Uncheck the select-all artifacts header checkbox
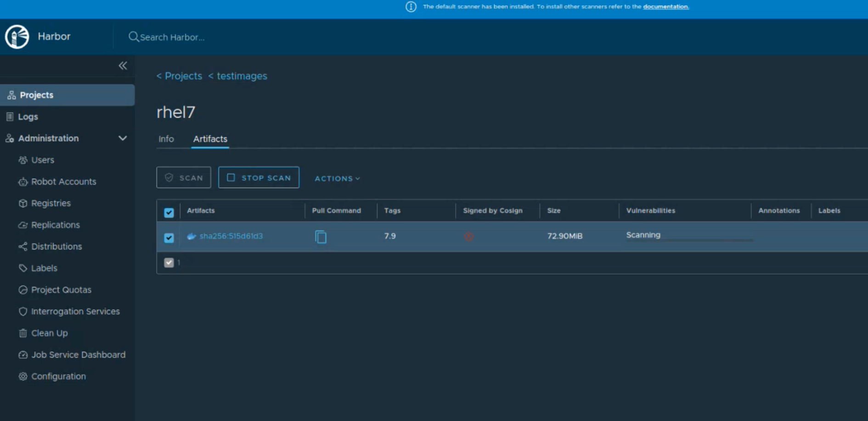 click(169, 212)
